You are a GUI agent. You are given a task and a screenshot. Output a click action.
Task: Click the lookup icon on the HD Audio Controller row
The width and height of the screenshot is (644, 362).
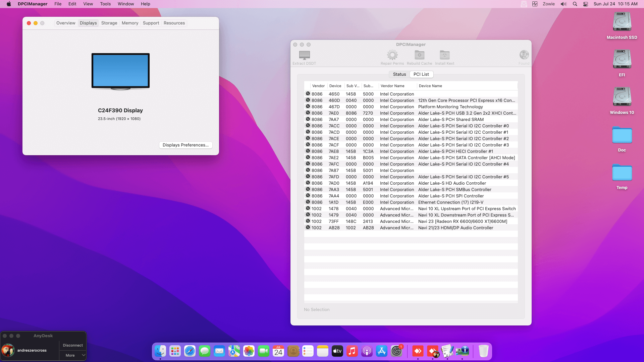coord(308,183)
